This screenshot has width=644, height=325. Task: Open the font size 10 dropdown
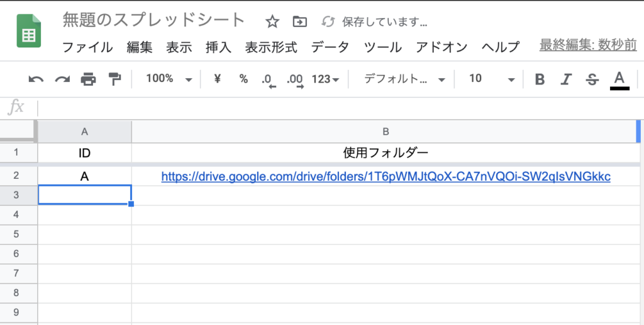491,79
